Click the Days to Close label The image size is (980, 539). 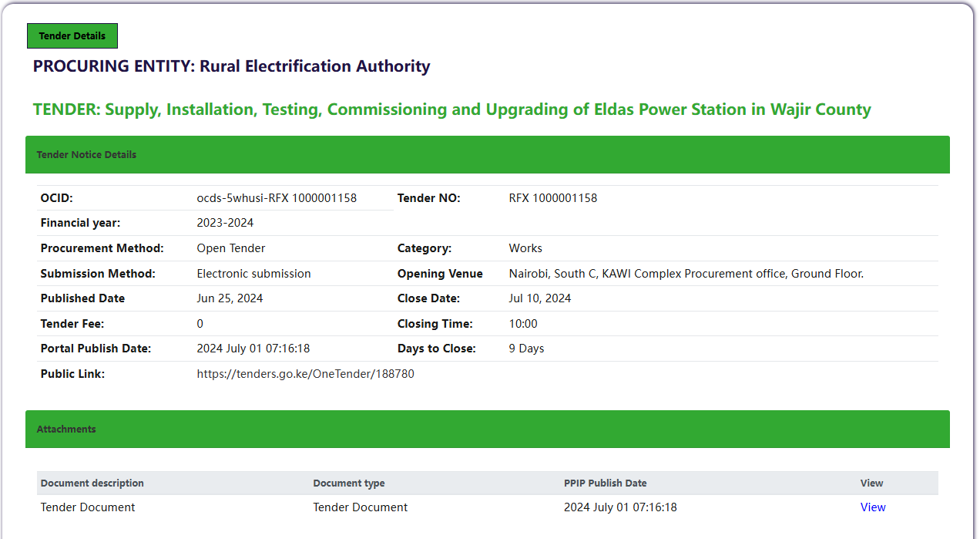tap(437, 349)
